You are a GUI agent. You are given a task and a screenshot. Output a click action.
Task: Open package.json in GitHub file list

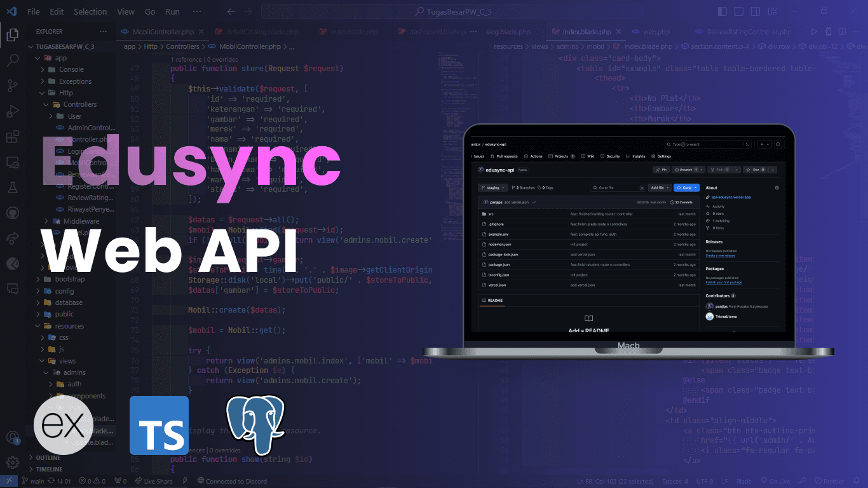(498, 264)
